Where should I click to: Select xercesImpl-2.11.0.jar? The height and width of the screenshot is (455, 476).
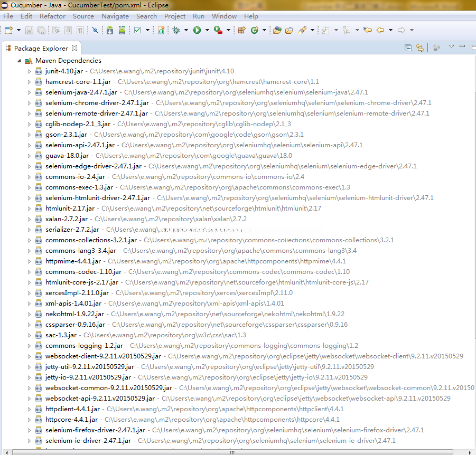77,293
